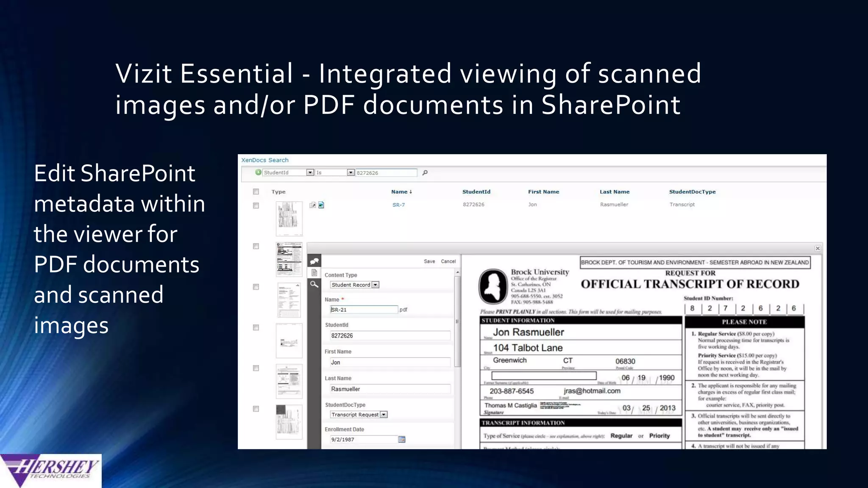Screen dimensions: 868x488
Task: Select the document properties icon in viewer sidebar
Action: pyautogui.click(x=314, y=272)
